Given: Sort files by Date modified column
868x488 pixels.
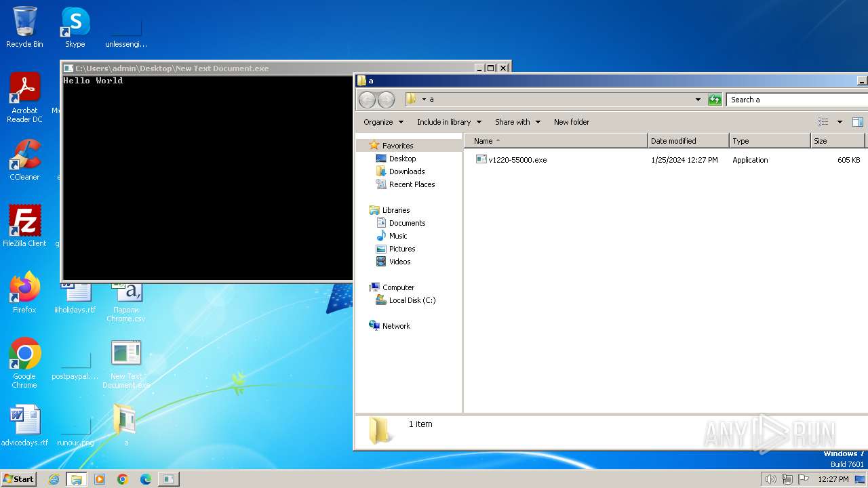Looking at the screenshot, I should pyautogui.click(x=689, y=141).
